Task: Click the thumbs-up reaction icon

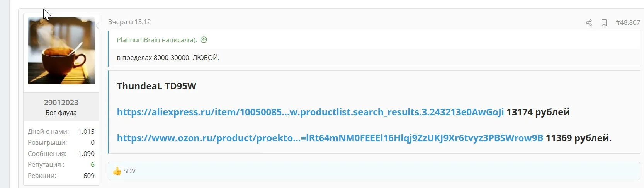Action: pyautogui.click(x=117, y=171)
